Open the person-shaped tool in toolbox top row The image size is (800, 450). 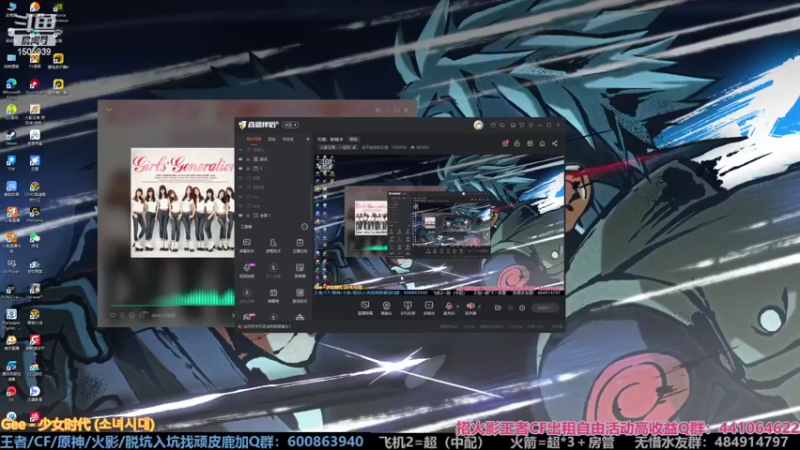[x=273, y=245]
